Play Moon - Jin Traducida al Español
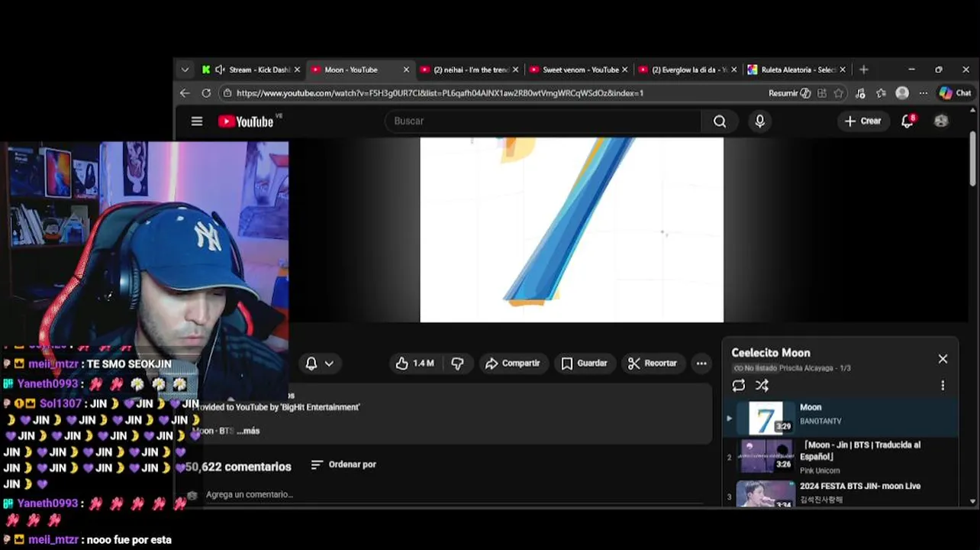 (840, 457)
